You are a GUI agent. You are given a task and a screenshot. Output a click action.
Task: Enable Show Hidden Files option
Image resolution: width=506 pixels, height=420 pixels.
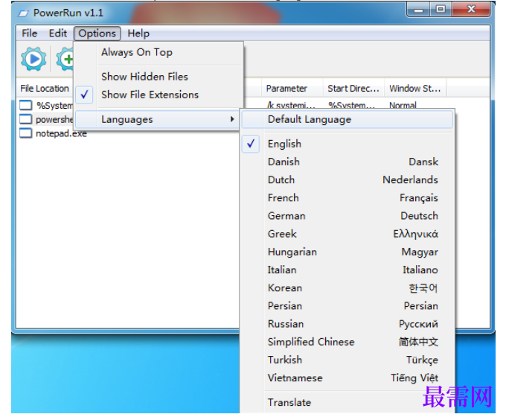[x=158, y=77]
